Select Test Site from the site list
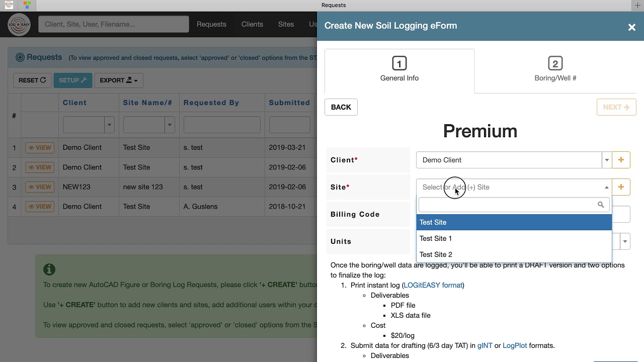This screenshot has width=644, height=362. (x=514, y=222)
